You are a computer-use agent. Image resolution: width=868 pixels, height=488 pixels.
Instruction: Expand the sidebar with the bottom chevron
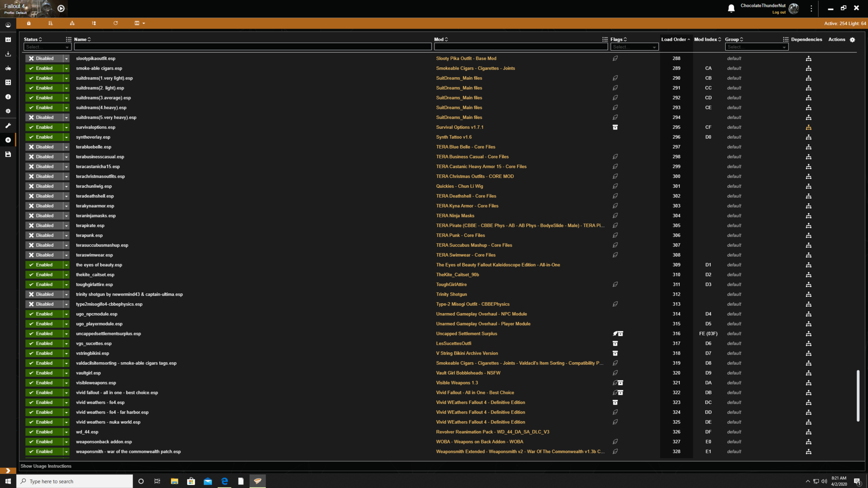pyautogui.click(x=8, y=470)
